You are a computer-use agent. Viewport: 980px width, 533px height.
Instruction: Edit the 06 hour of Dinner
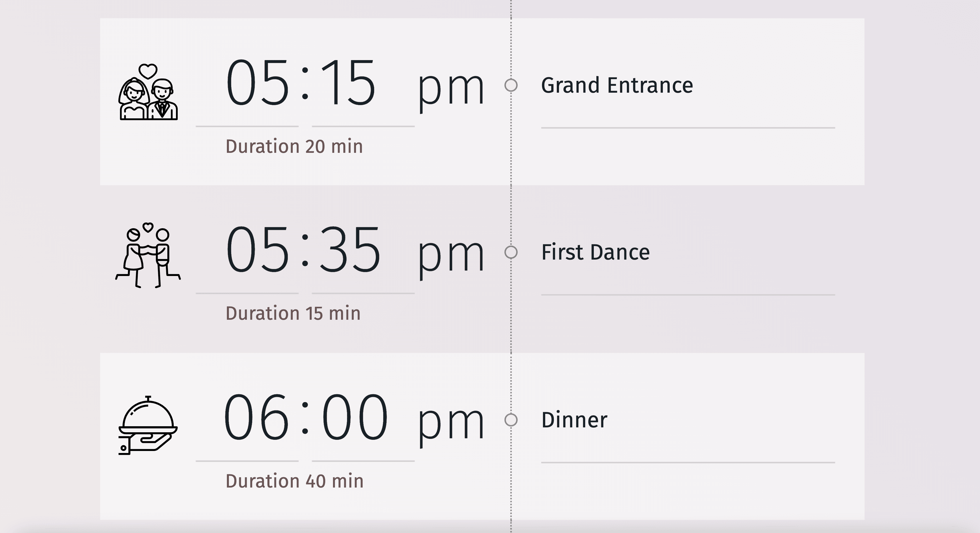257,417
